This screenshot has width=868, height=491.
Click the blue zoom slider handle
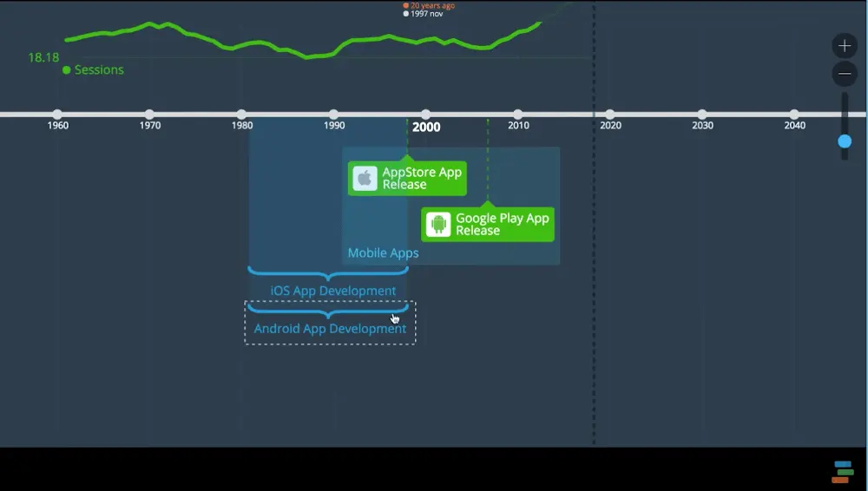click(845, 141)
